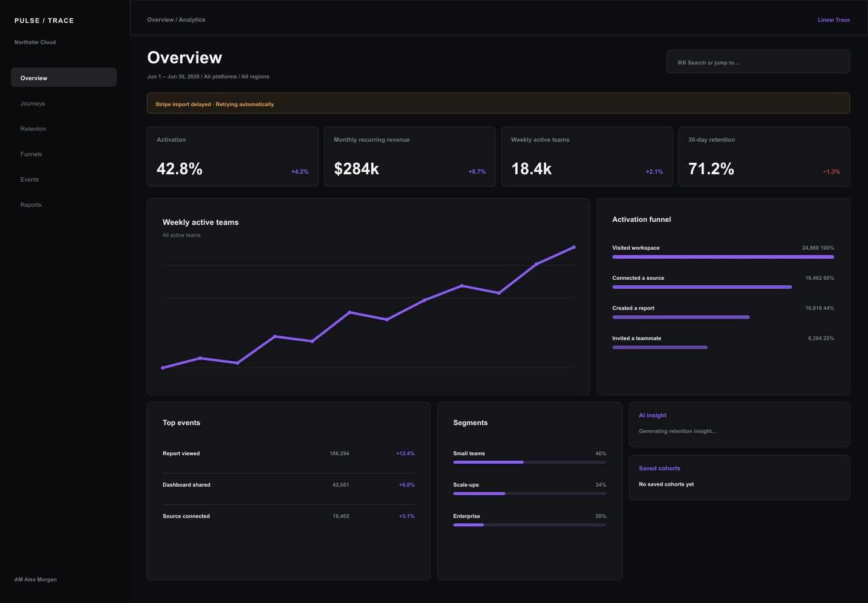Image resolution: width=868 pixels, height=603 pixels.
Task: Click the Top events heading
Action: [x=181, y=423]
